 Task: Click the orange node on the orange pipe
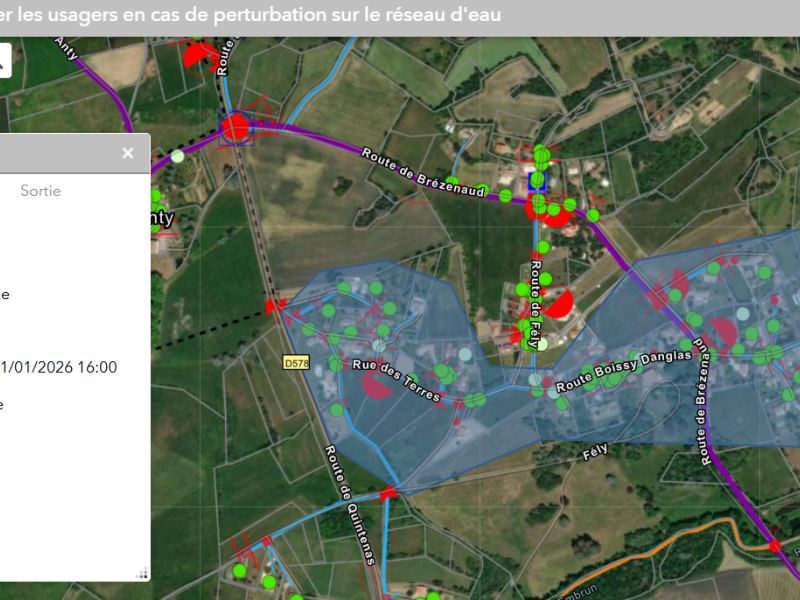[773, 545]
